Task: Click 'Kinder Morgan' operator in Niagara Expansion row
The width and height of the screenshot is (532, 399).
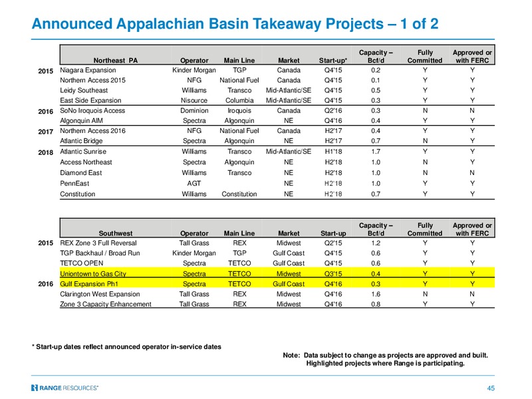Action: pyautogui.click(x=194, y=70)
